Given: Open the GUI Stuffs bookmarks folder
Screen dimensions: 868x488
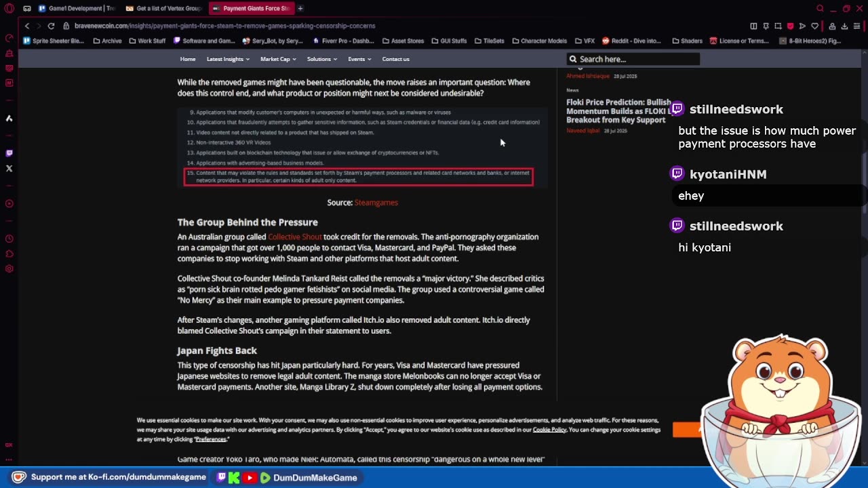Looking at the screenshot, I should pos(449,41).
